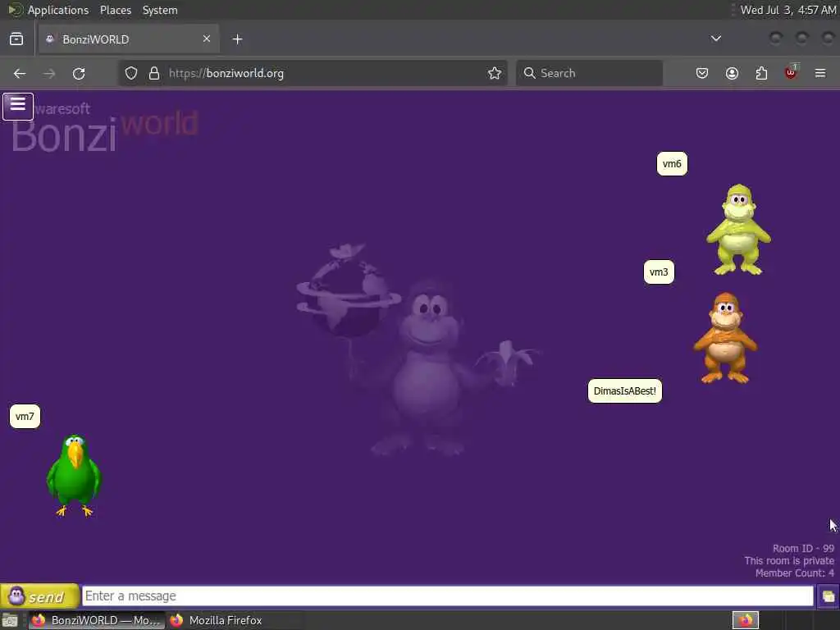Focus the Enter a message field
840x630 pixels.
coord(448,596)
